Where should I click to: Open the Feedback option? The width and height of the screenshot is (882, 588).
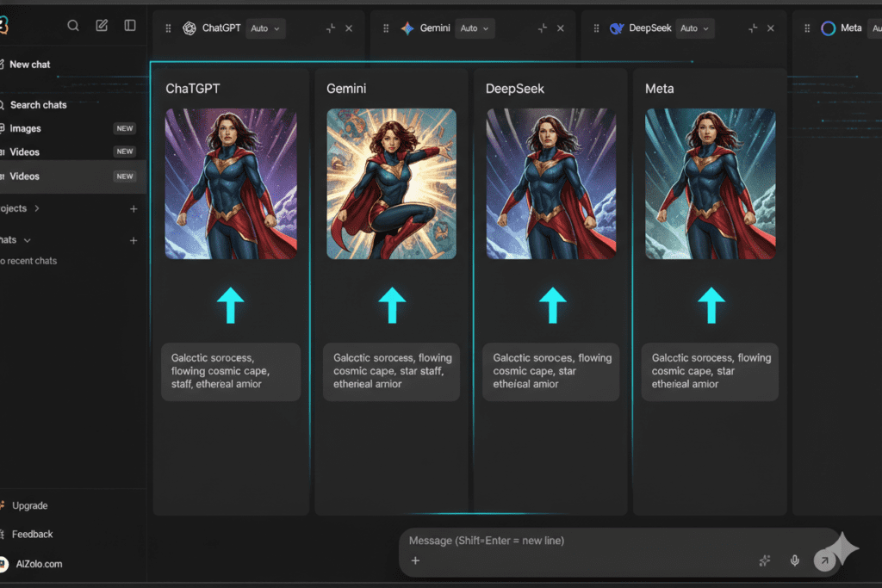32,534
